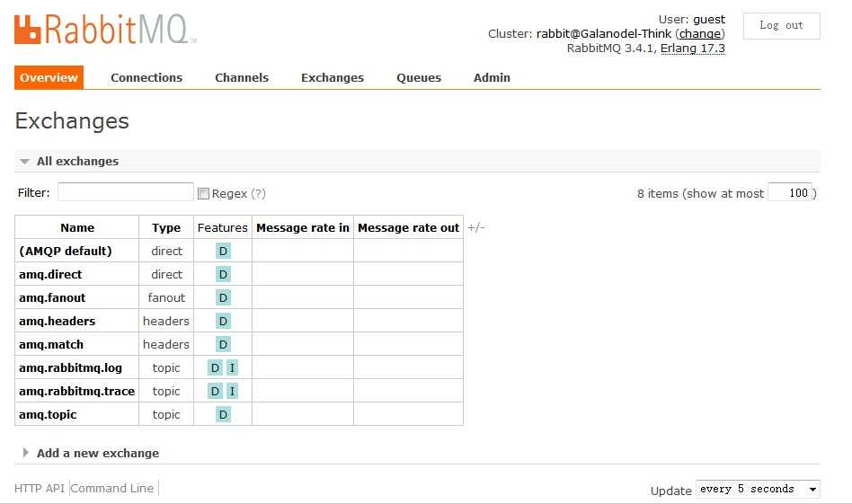
Task: Click the D durable badge for amq.direct
Action: point(223,274)
